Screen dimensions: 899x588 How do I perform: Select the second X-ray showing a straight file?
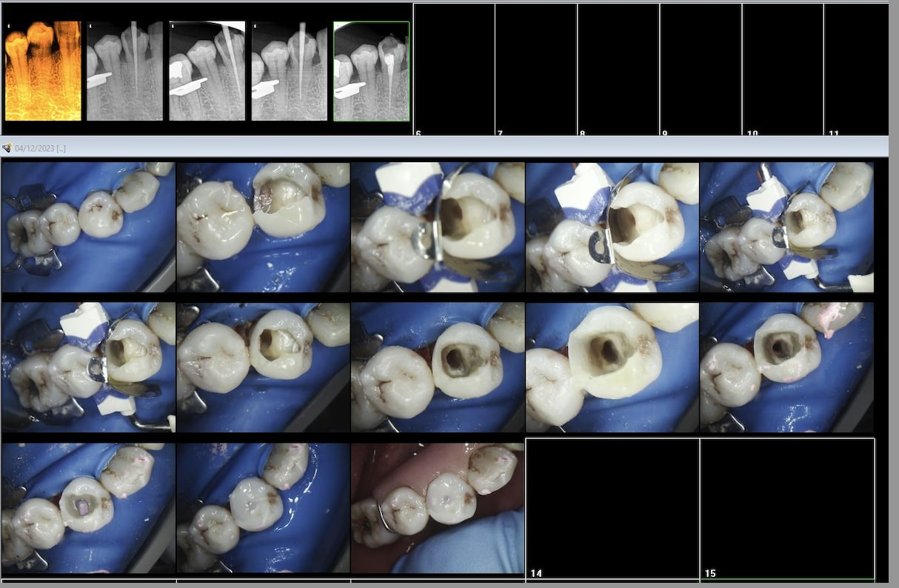[124, 71]
